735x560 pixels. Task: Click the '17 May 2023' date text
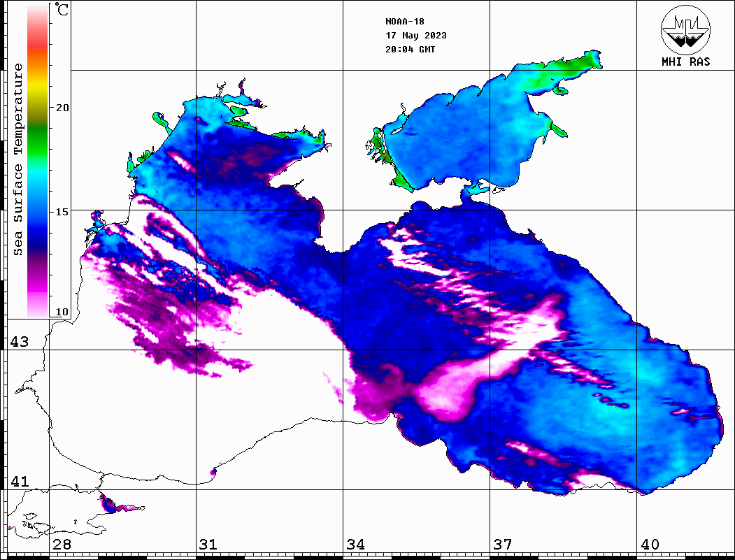(x=416, y=36)
